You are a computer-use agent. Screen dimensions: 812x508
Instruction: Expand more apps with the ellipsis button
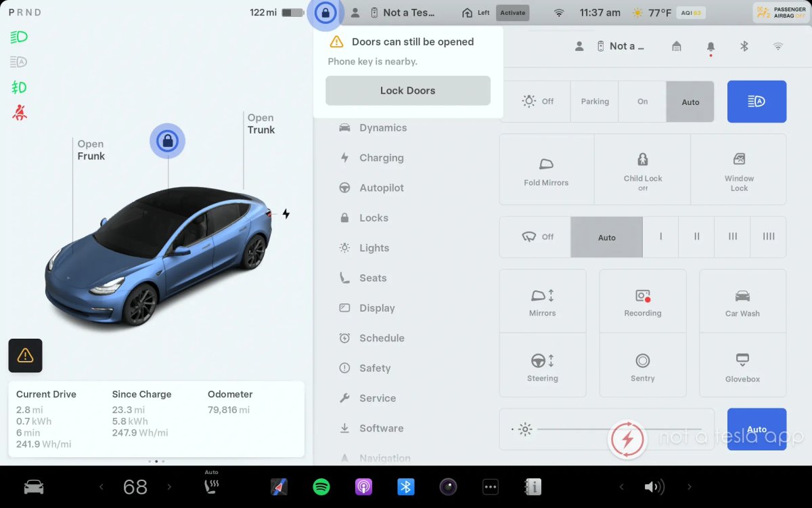click(491, 486)
